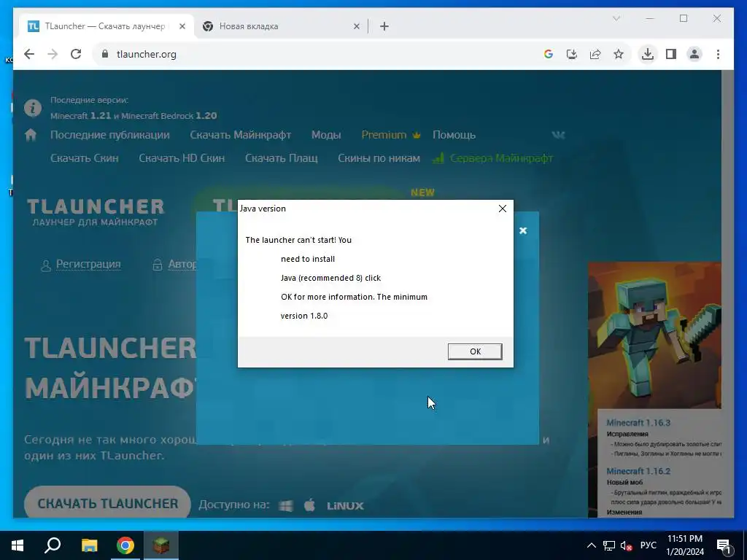Click the Скачать TLauncher button
This screenshot has width=747, height=560.
(x=108, y=503)
